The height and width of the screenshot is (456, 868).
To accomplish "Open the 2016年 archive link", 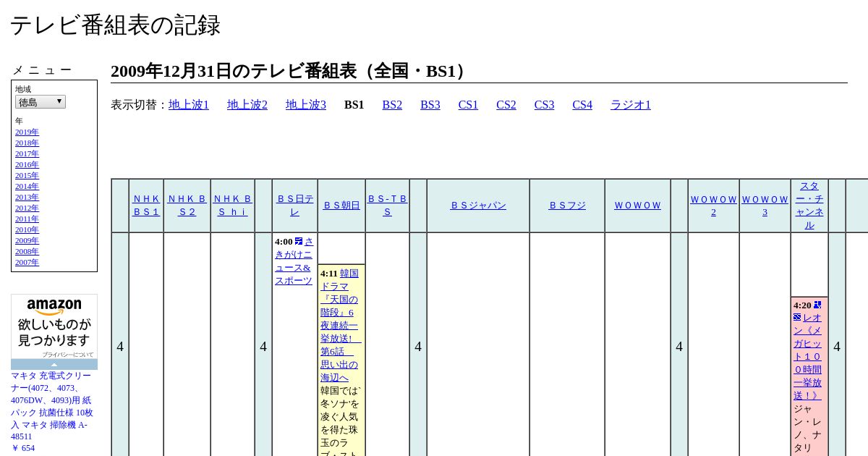I will [27, 165].
